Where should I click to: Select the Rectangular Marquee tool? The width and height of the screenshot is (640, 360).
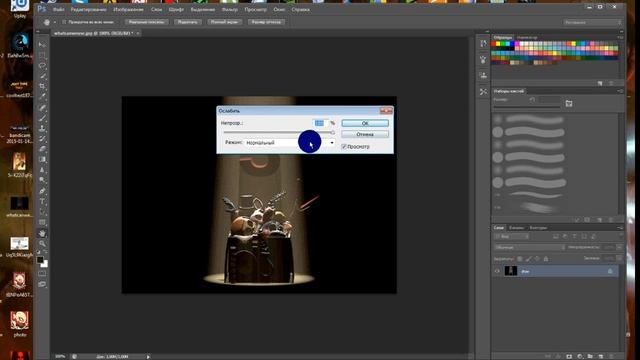point(42,55)
